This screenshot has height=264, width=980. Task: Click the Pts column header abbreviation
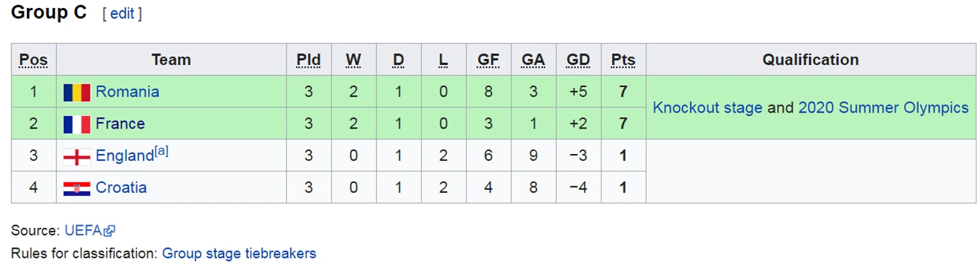(x=623, y=60)
